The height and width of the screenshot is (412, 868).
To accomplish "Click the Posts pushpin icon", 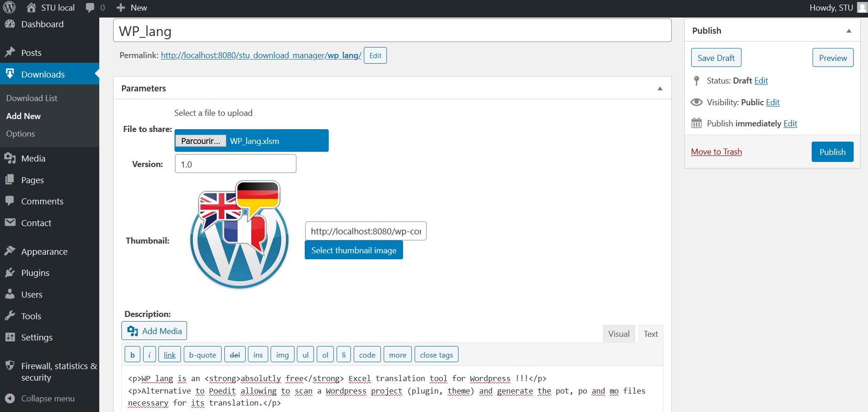I will click(10, 52).
